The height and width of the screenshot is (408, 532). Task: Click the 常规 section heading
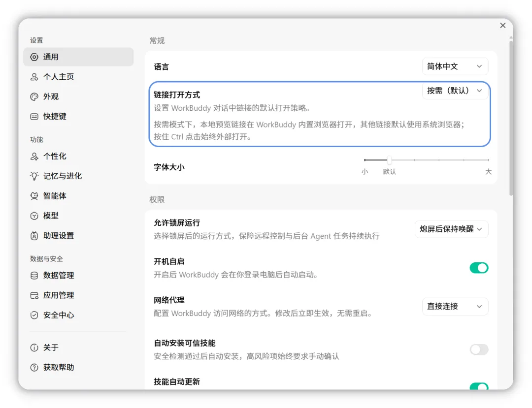[x=157, y=41]
